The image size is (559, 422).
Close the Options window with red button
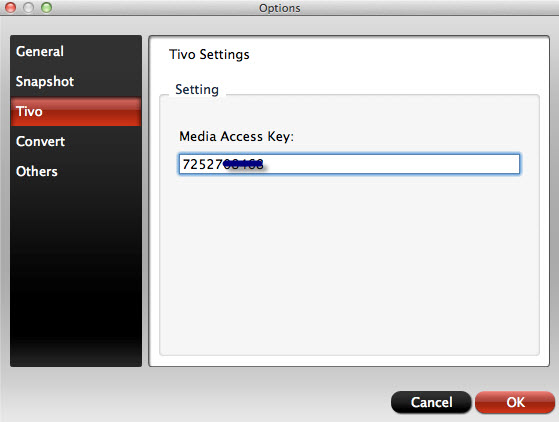11,7
